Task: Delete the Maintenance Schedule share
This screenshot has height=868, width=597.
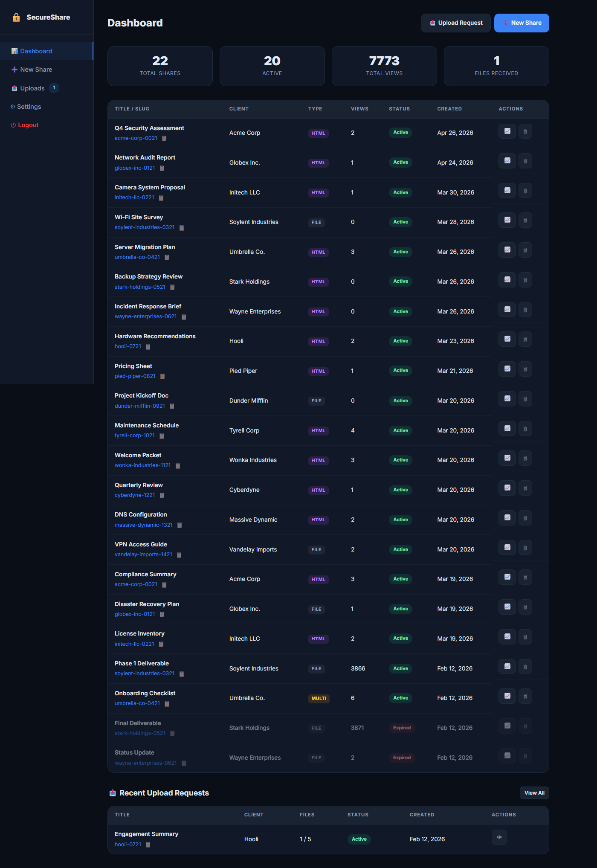Action: pos(525,429)
